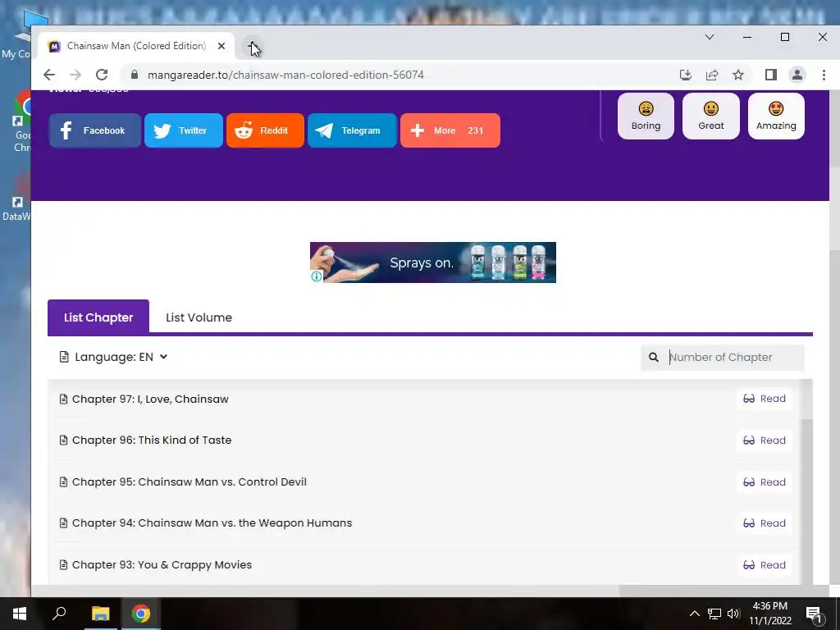Screen dimensions: 840x630
Task: Rate the manga as Great
Action: tap(711, 116)
